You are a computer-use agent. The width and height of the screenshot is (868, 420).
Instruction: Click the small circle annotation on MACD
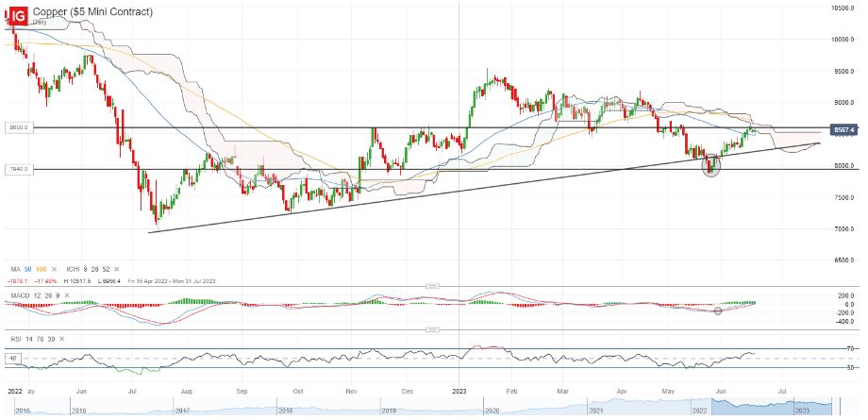pyautogui.click(x=719, y=311)
